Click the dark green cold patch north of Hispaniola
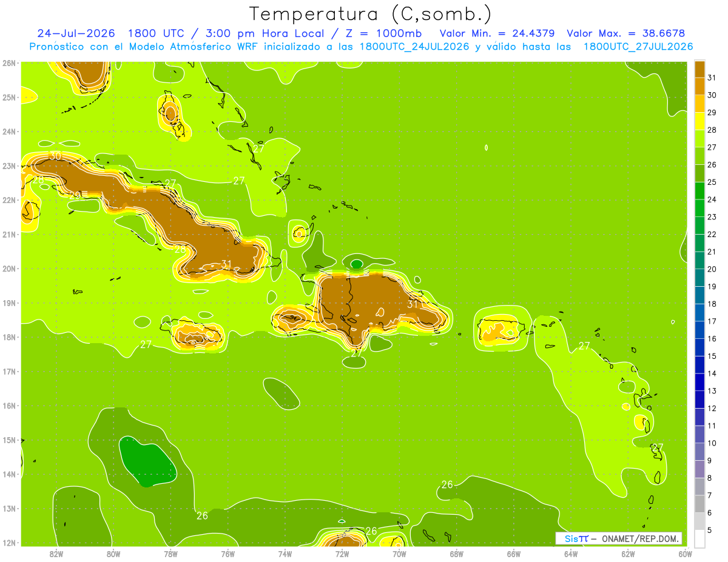This screenshot has width=728, height=562. click(x=357, y=264)
